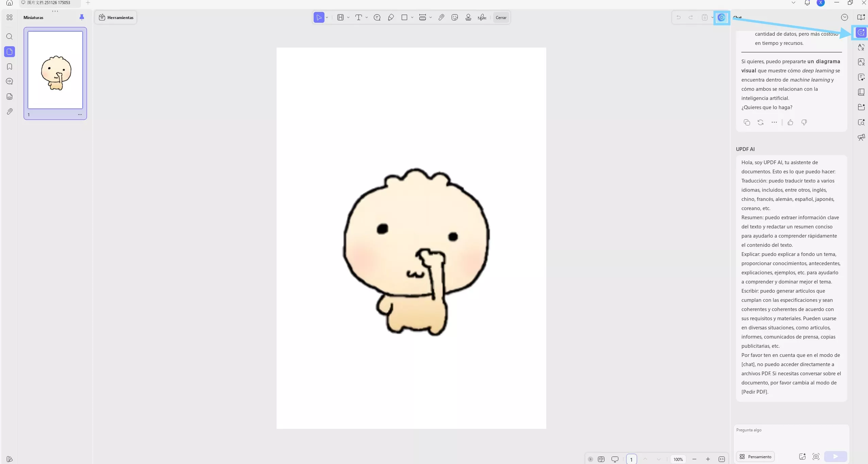
Task: Switch to the 图片文档 251126 document tab
Action: tap(49, 3)
